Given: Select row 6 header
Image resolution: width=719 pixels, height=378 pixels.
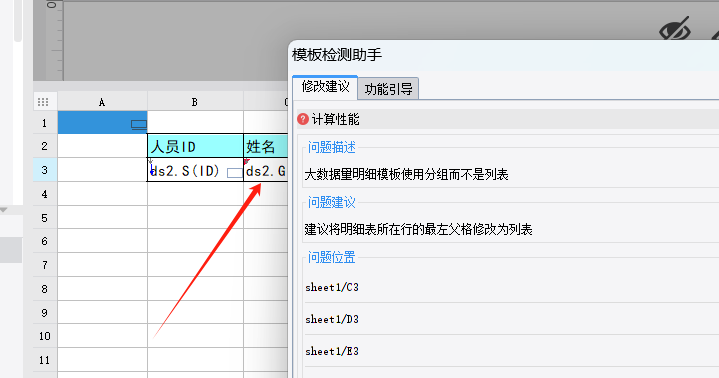Looking at the screenshot, I should (x=45, y=241).
